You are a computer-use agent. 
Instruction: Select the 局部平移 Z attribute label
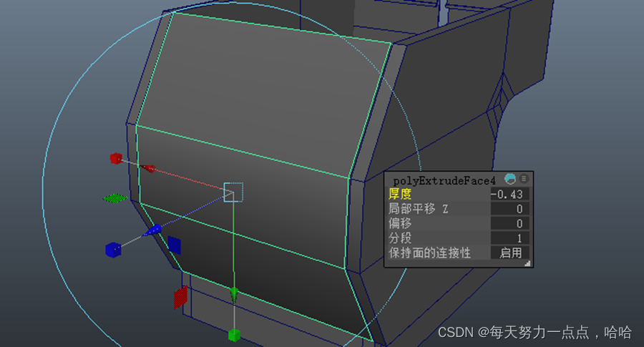click(x=419, y=209)
